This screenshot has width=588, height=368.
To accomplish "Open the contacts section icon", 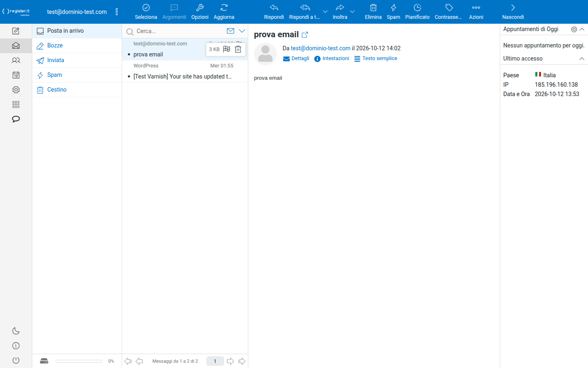I will click(16, 61).
